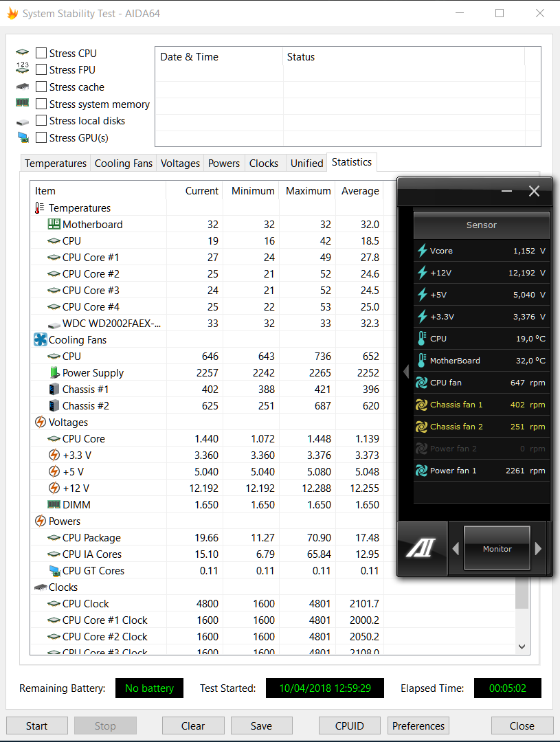Click the Temperatures thermometer group icon
The height and width of the screenshot is (742, 560).
[40, 207]
